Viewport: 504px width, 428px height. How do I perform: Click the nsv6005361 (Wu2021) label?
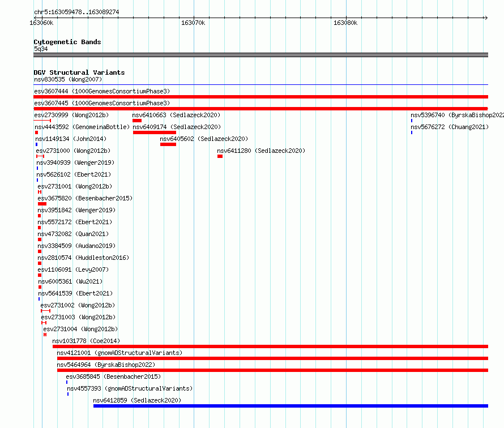click(70, 281)
